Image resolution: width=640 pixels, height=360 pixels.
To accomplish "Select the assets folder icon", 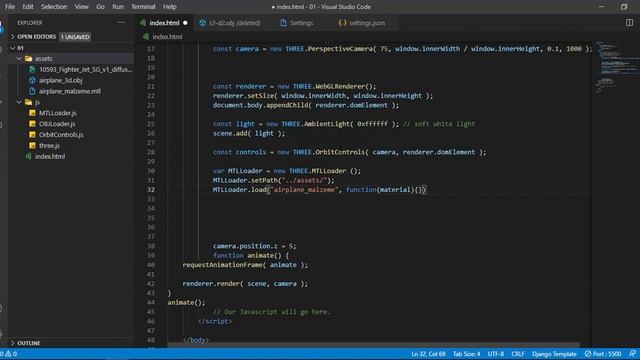I will 28,58.
